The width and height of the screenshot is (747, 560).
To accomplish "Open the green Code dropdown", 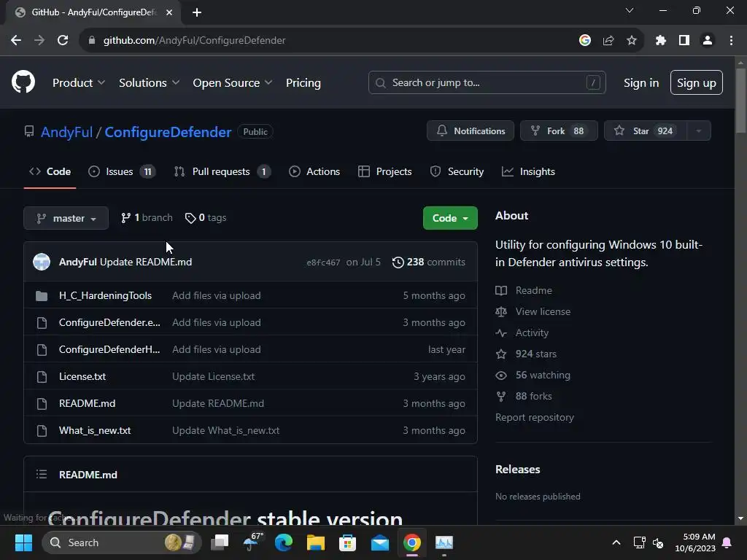I will point(450,218).
